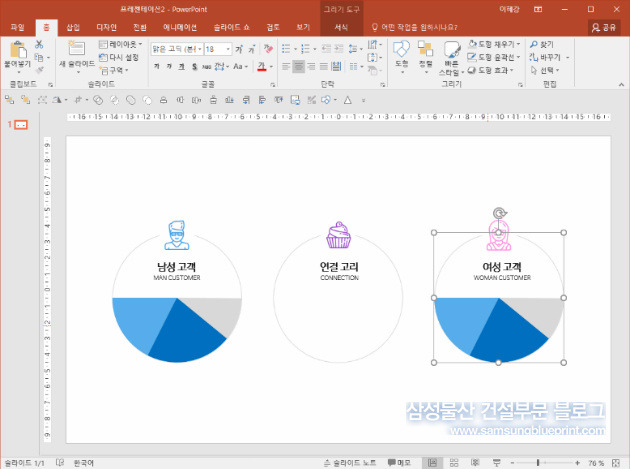This screenshot has height=469, width=630.
Task: Toggle bold formatting
Action: [x=156, y=66]
